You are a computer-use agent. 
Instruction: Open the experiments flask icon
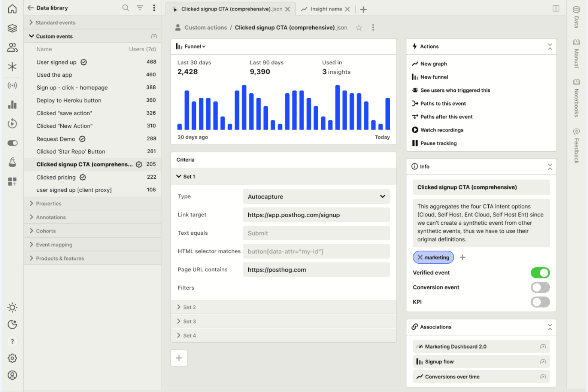[x=12, y=162]
